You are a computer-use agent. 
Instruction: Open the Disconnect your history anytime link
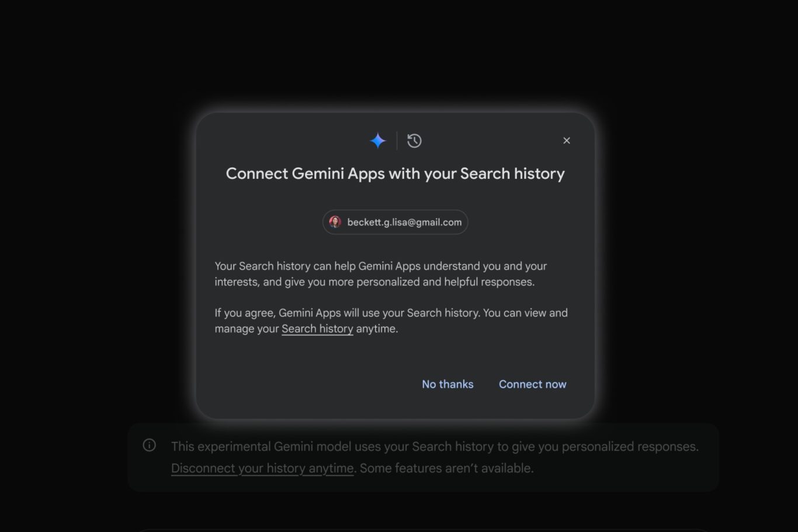(262, 468)
